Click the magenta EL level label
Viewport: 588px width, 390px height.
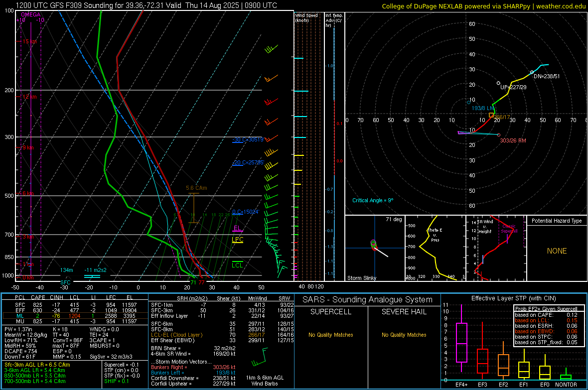[237, 228]
